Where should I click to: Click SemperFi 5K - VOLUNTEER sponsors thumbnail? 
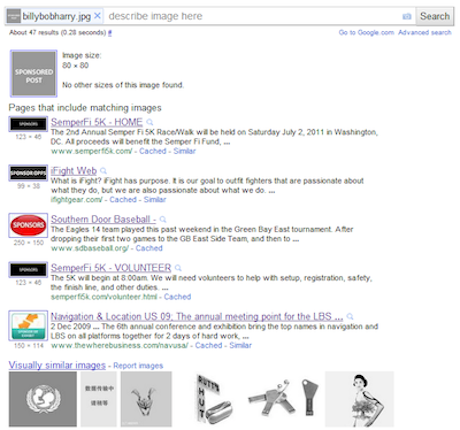point(28,270)
